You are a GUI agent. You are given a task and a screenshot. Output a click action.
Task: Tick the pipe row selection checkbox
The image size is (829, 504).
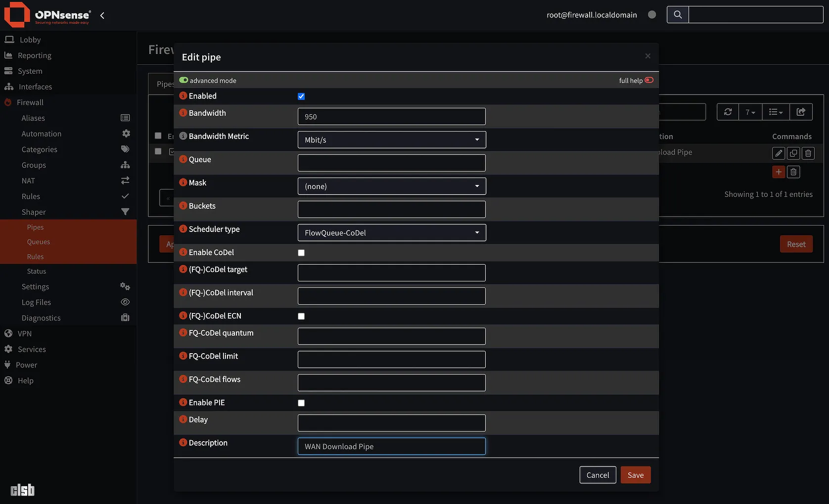coord(158,151)
